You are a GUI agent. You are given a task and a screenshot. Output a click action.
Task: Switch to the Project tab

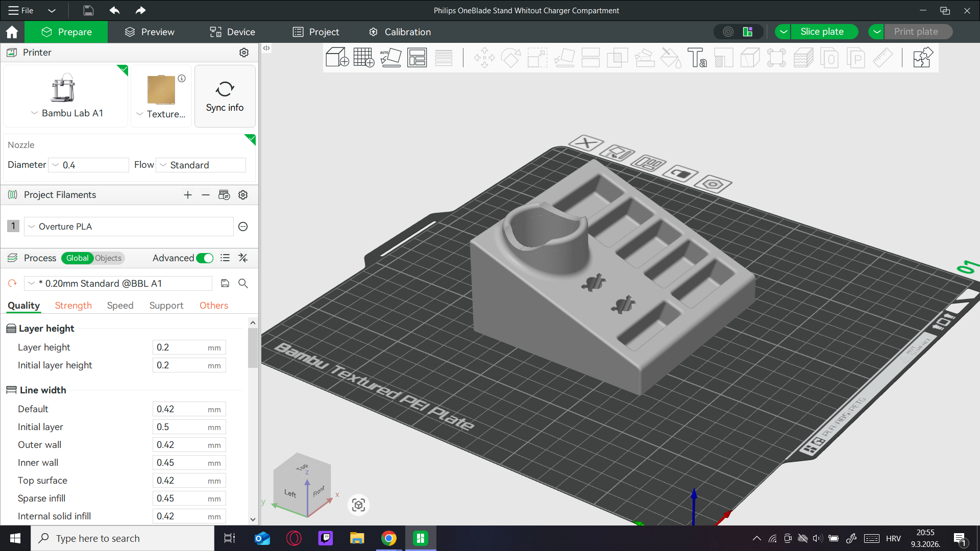(x=316, y=32)
